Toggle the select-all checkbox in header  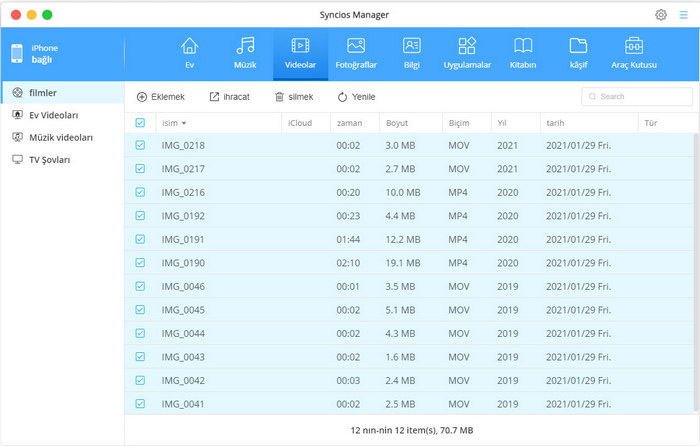[x=140, y=123]
